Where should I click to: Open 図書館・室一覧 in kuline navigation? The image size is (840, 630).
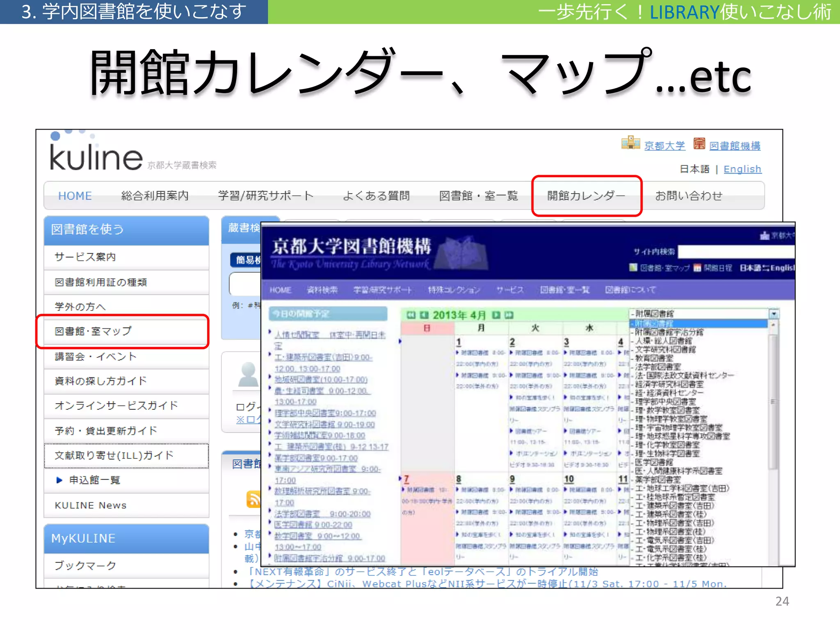click(479, 196)
